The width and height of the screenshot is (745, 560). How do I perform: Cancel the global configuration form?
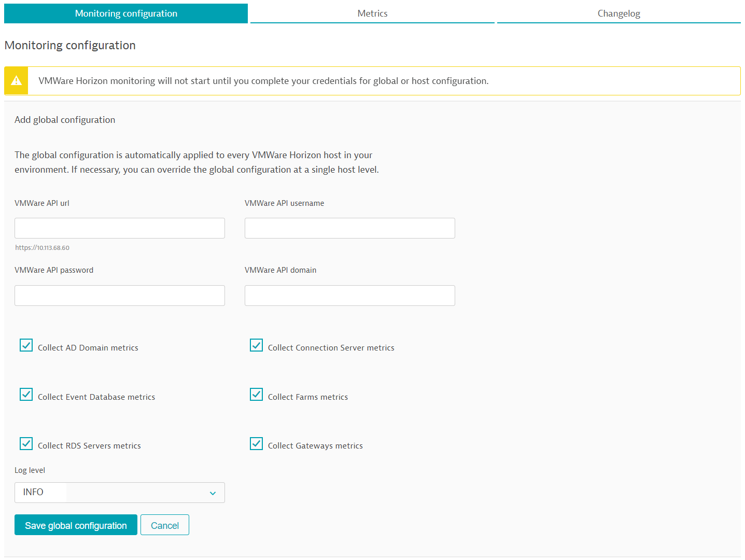point(165,525)
